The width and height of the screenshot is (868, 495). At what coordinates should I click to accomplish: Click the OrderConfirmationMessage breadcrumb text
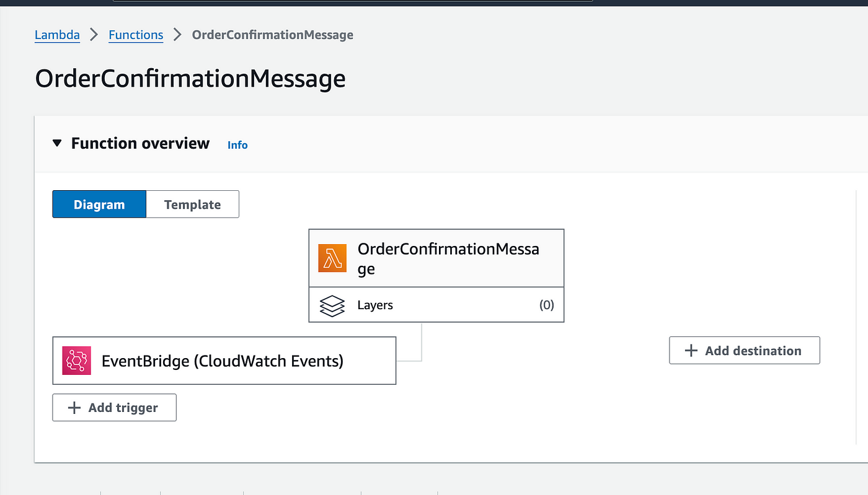tap(273, 35)
